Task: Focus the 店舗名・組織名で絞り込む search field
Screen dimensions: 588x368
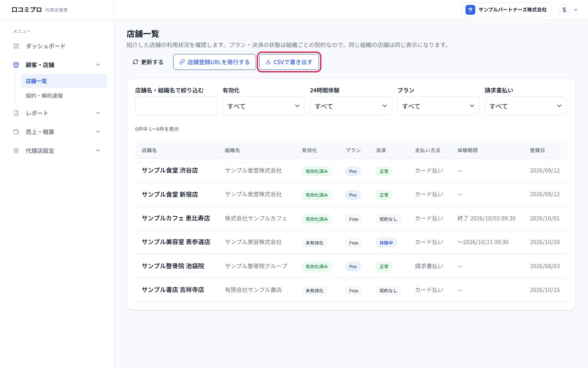Action: click(x=176, y=106)
